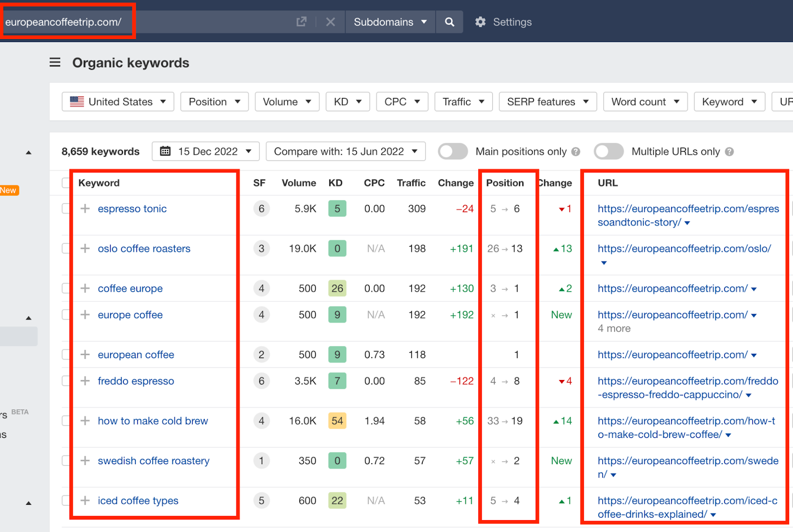Click the US flag in country filter
Viewport: 793px width, 532px height.
[77, 102]
